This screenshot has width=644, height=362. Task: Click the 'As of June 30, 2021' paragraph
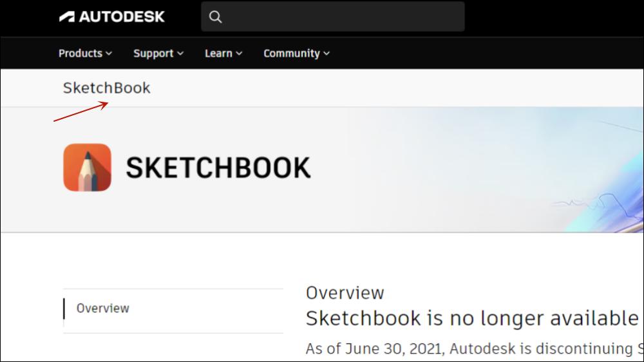pos(475,348)
